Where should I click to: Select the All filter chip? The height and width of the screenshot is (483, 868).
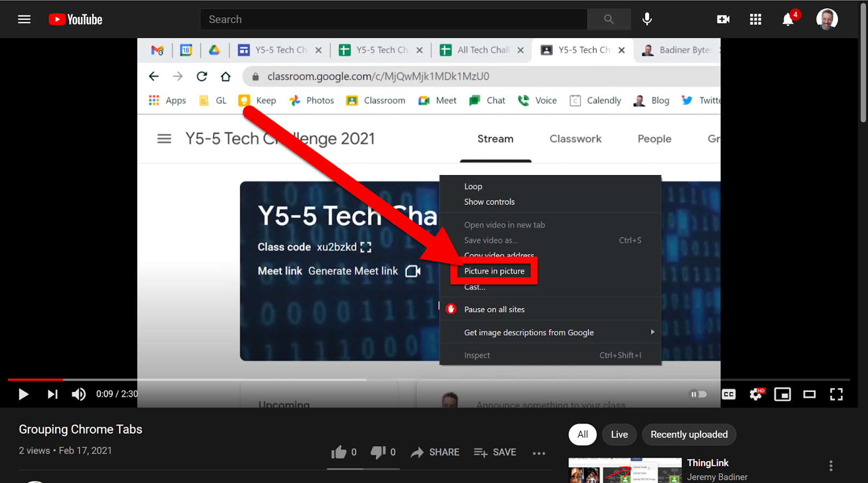click(x=583, y=434)
